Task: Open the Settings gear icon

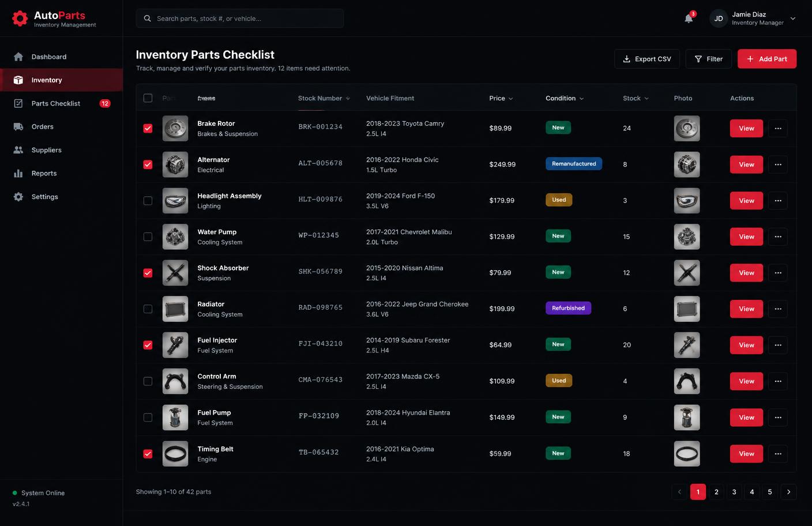Action: (x=18, y=197)
